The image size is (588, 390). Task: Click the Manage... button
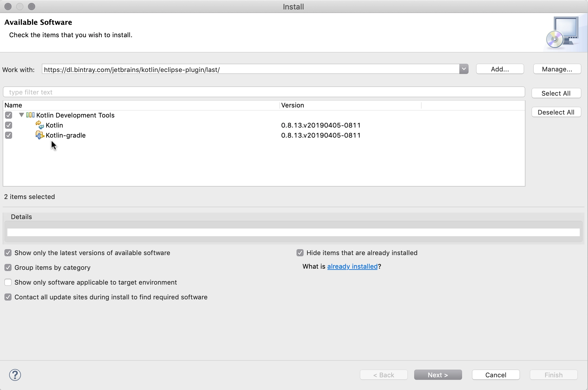tap(557, 69)
